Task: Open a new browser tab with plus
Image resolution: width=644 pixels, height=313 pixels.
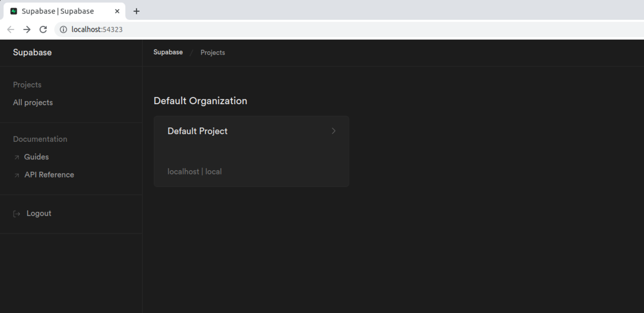Action: point(136,11)
